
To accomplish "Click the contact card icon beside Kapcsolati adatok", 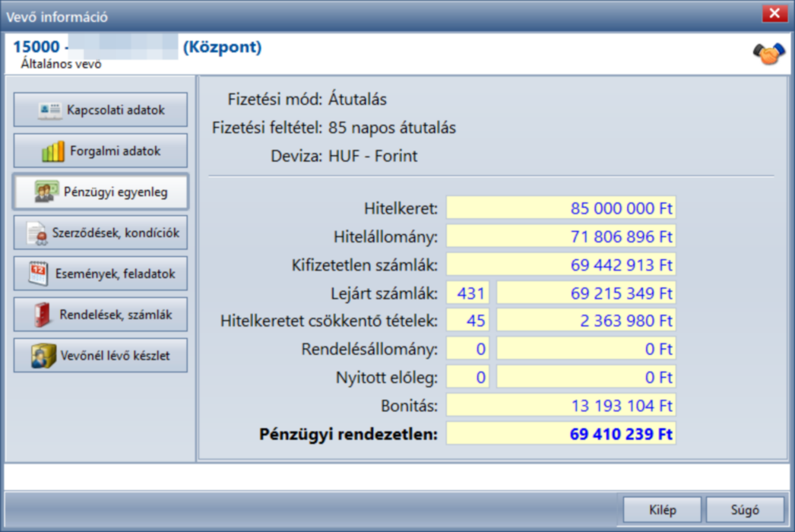I will 49,110.
